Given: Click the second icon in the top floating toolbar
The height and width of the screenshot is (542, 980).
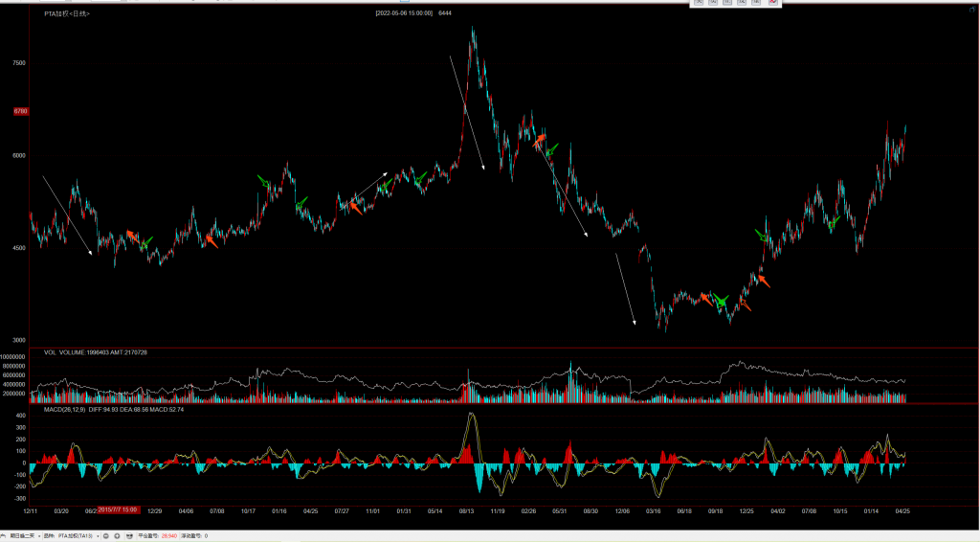Looking at the screenshot, I should (x=714, y=3).
